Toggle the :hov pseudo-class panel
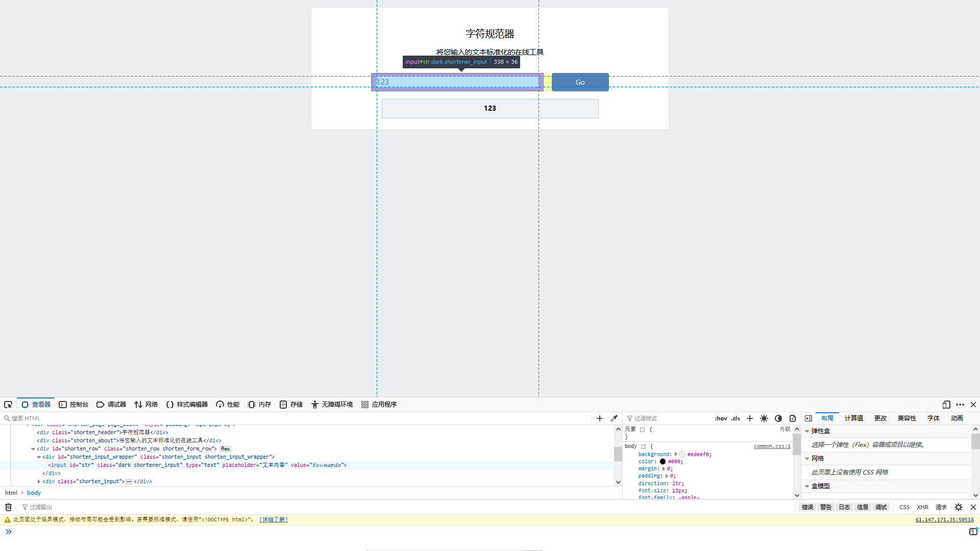Screen dimensions: 980x551 [721, 418]
